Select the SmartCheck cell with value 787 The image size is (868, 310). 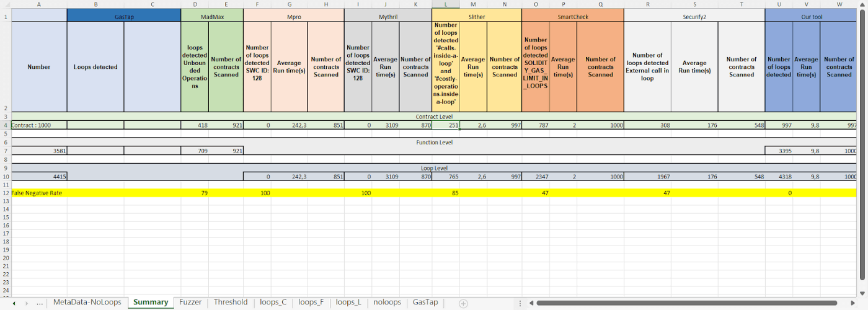(536, 125)
